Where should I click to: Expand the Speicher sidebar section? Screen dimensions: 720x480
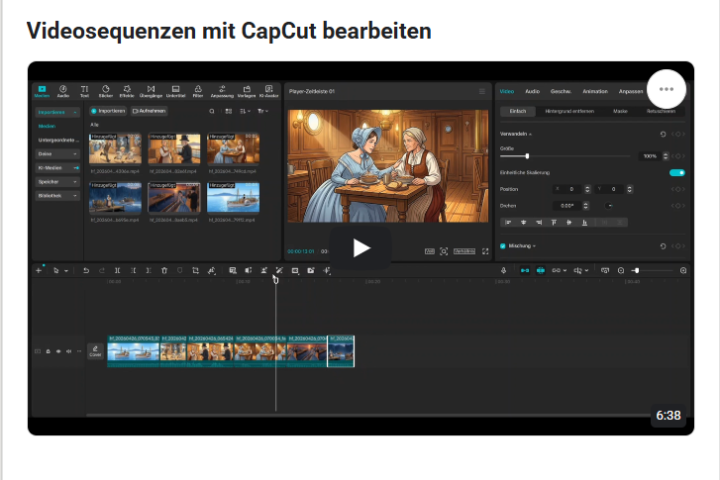pos(57,182)
